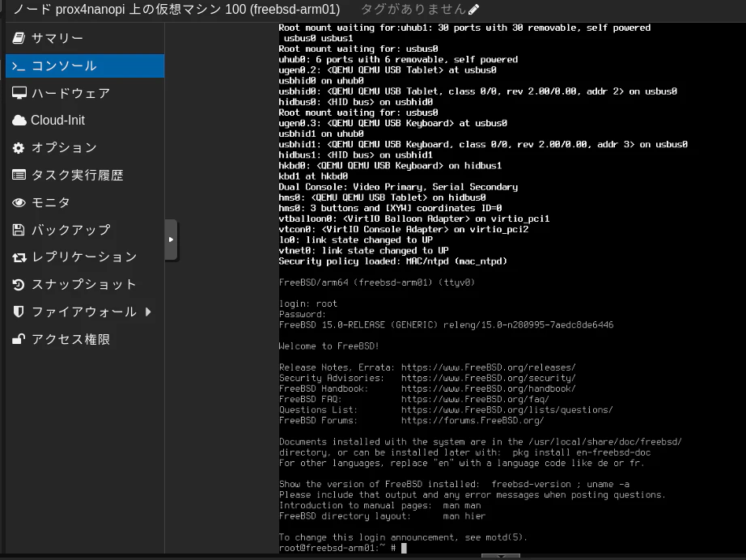Click the Backup (バックアップ) floppy disk icon
746x560 pixels.
pyautogui.click(x=19, y=231)
